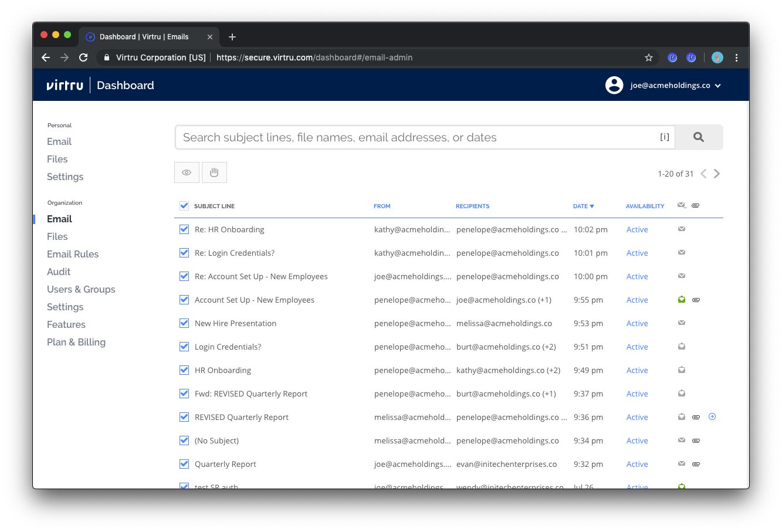782x532 pixels.
Task: Uncheck the select-all checkbox in header
Action: tap(184, 206)
